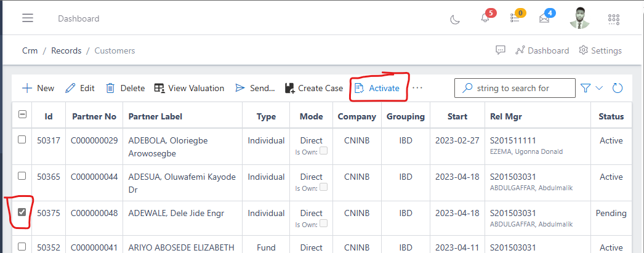Click the Activate toolbar button
This screenshot has width=644, height=253.
377,88
